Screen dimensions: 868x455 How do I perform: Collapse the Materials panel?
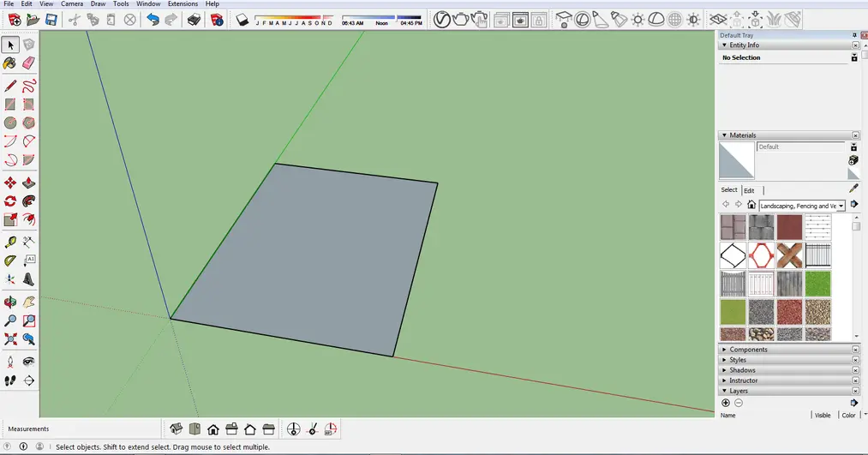coord(724,135)
